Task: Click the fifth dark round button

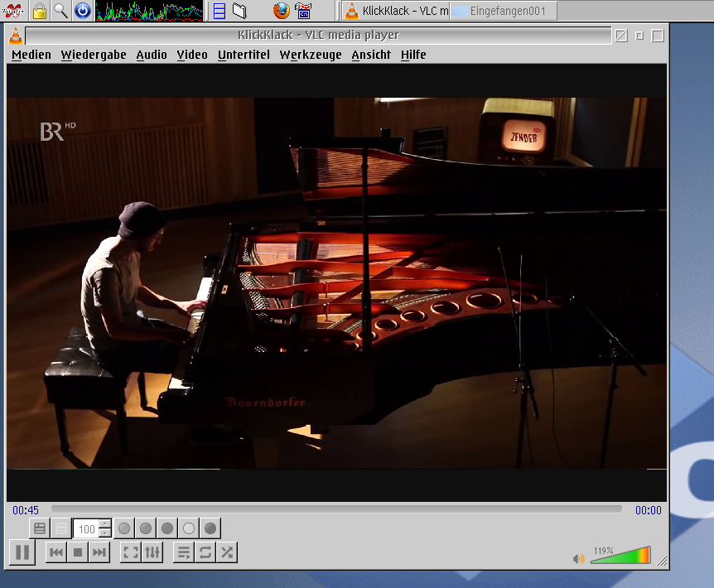Action: (x=210, y=528)
